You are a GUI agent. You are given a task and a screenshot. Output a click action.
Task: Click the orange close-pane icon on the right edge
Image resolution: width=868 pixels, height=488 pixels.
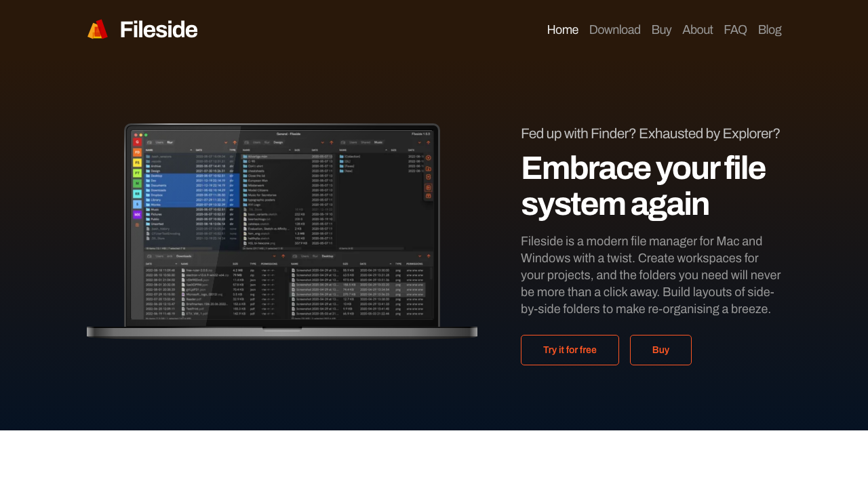pos(428,158)
